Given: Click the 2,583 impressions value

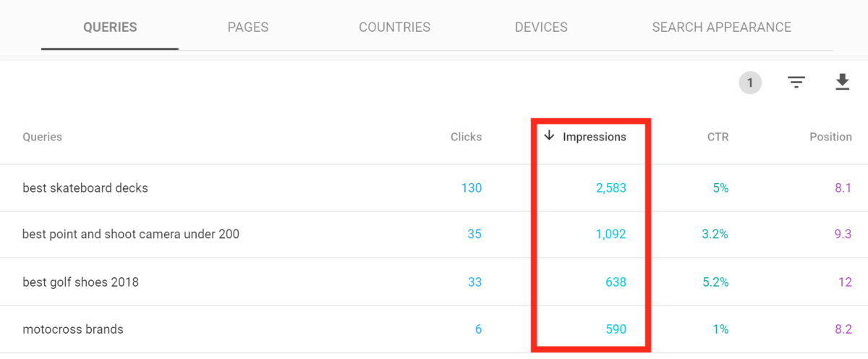Looking at the screenshot, I should coord(611,188).
